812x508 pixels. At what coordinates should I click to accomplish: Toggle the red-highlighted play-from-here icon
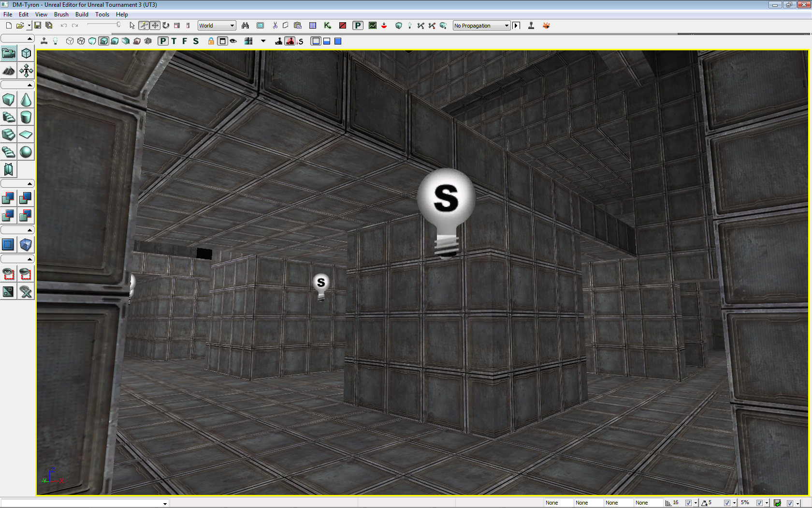[x=290, y=41]
